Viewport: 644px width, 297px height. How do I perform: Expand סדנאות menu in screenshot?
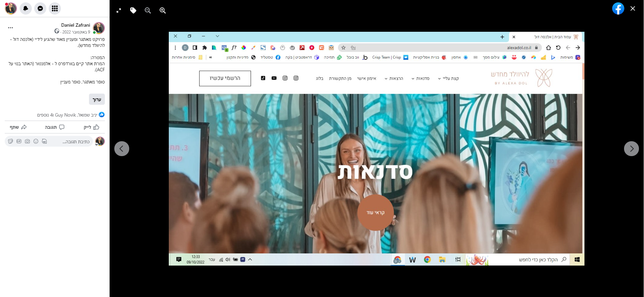coord(420,78)
